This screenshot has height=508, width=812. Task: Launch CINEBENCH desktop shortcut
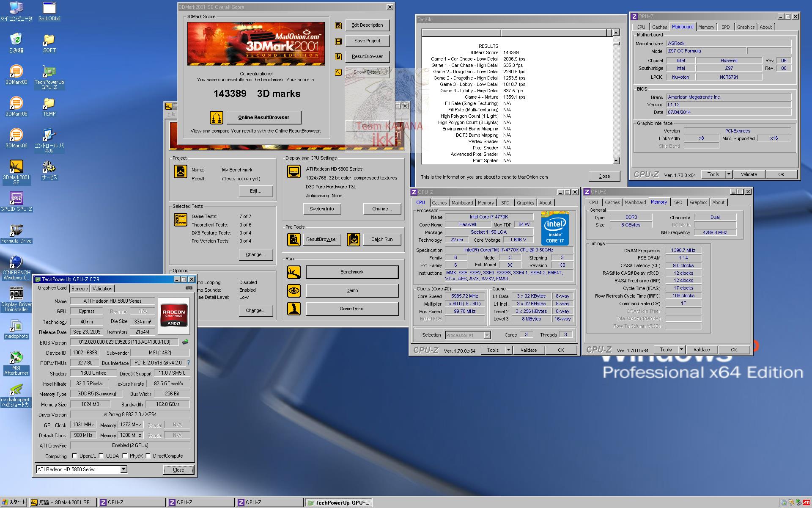[16, 268]
